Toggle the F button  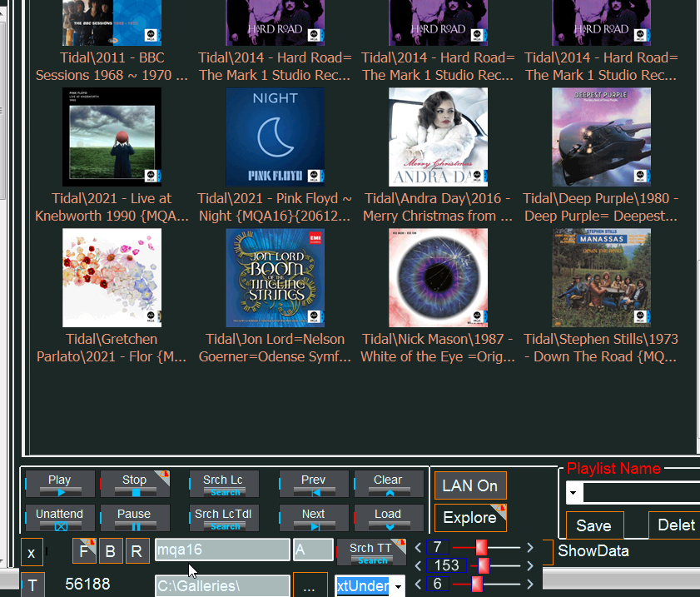(x=84, y=551)
